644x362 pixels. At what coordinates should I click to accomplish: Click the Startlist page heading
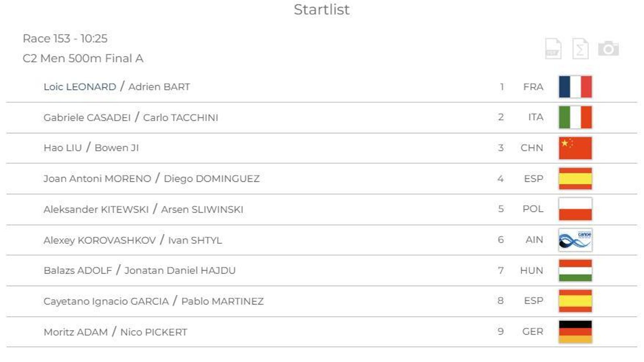pyautogui.click(x=322, y=10)
